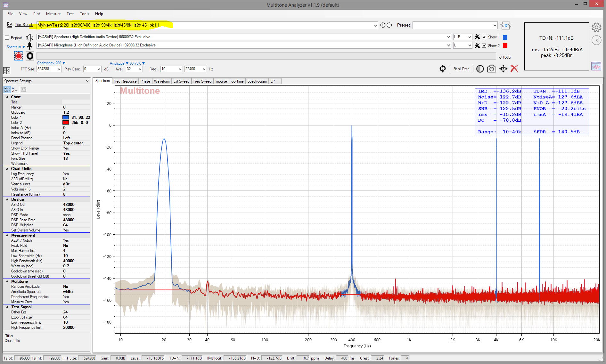Screen dimensions: 606x364
Task: Collapse the Test Signal property category
Action: (7, 307)
